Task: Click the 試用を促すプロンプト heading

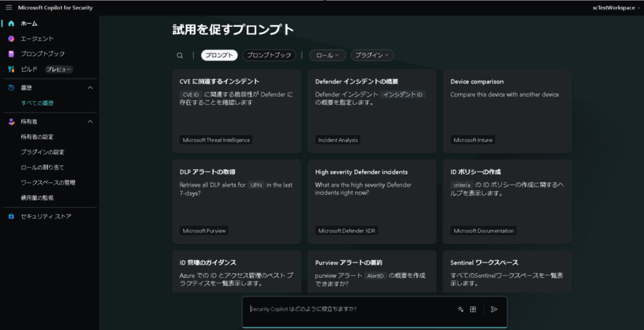Action: [233, 30]
